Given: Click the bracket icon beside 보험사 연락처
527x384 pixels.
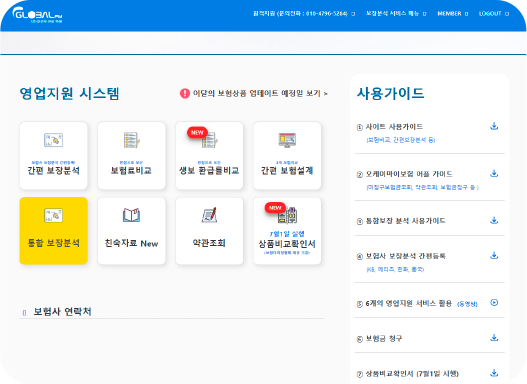Looking at the screenshot, I should (24, 313).
